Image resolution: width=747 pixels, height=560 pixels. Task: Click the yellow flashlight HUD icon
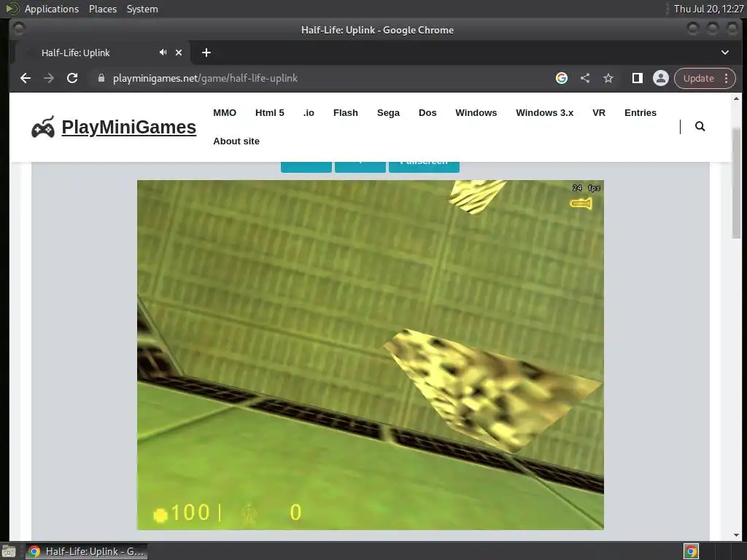coord(581,204)
